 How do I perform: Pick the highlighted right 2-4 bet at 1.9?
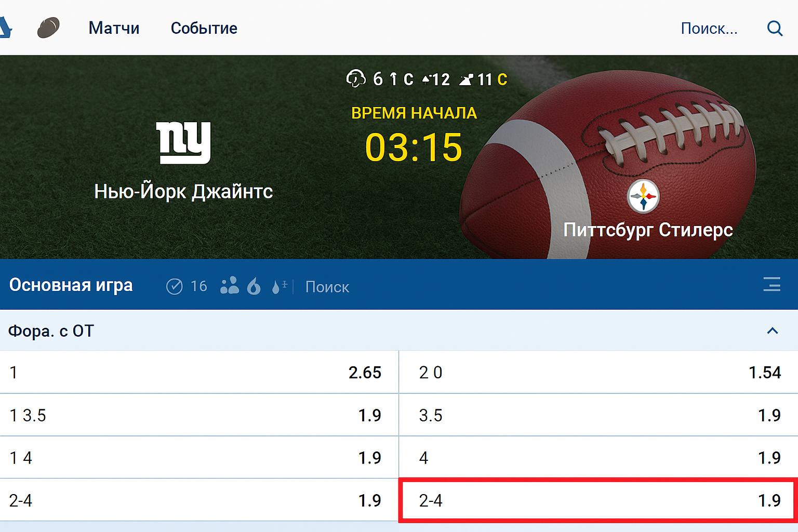[598, 500]
